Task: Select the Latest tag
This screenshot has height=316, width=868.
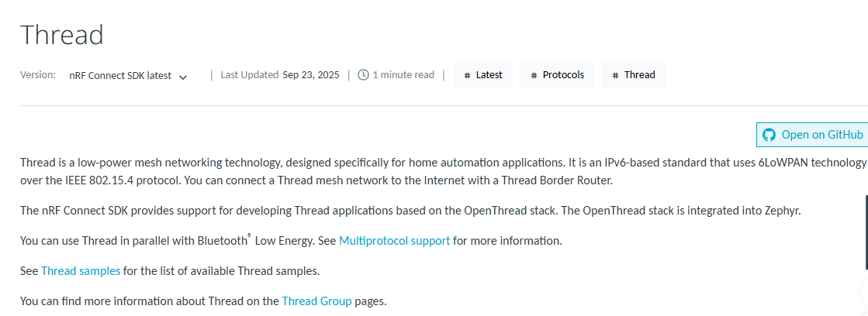Action: point(482,75)
